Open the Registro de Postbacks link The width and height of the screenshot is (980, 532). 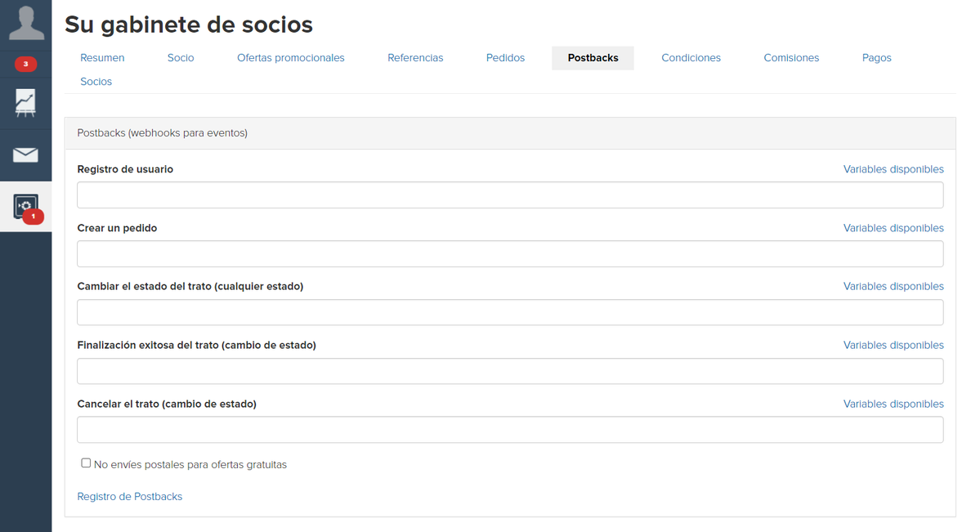[x=129, y=496]
